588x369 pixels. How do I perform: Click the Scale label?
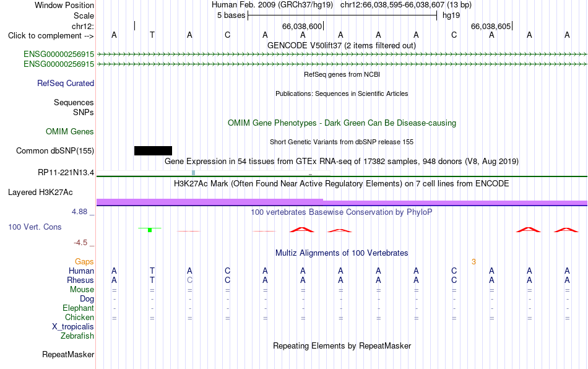click(x=84, y=15)
